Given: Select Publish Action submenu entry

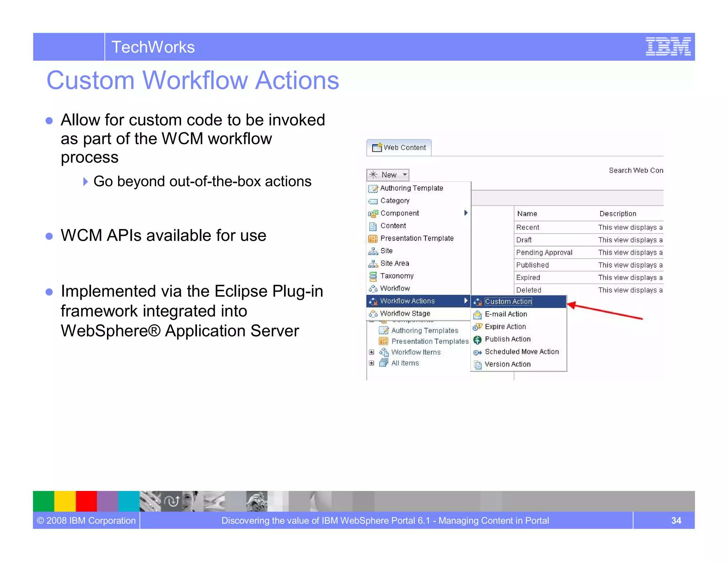Looking at the screenshot, I should (x=518, y=339).
